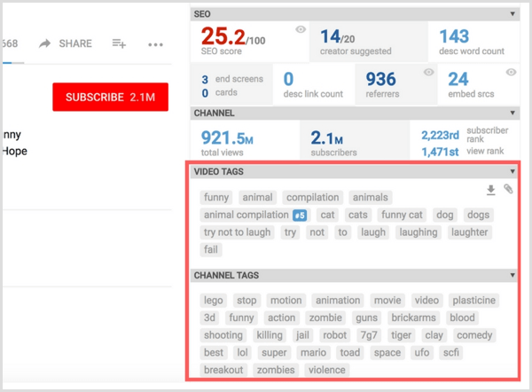Toggle eye icon beside embed srcs
532x392 pixels.
click(x=511, y=72)
